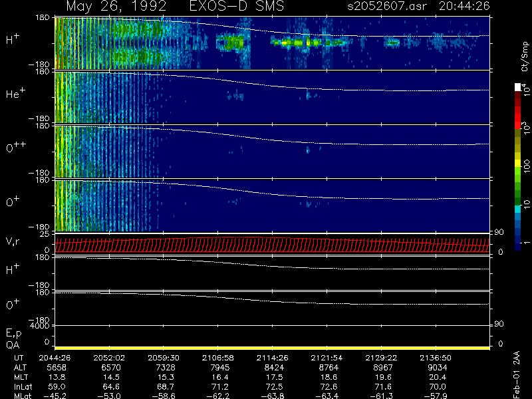Select yellow segment of color bar

(x=518, y=162)
